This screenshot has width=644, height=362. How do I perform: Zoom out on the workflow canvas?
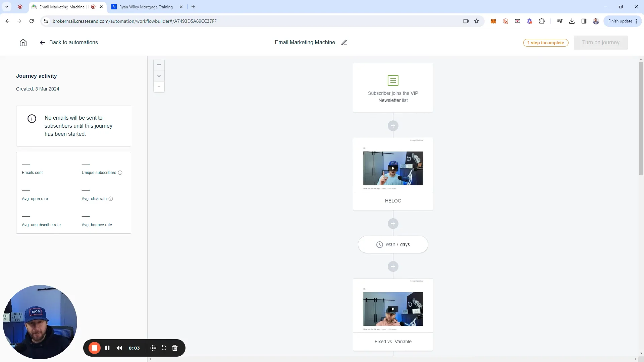pos(159,87)
